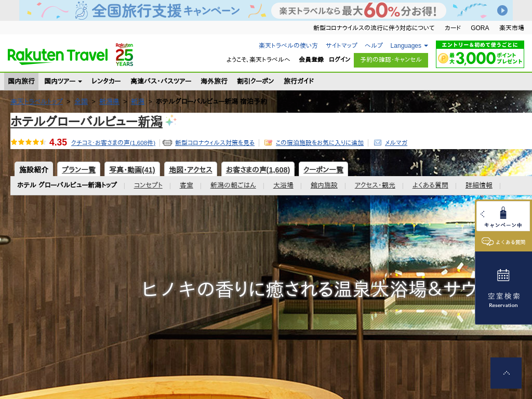Open 旅行ガイド menu item
This screenshot has width=532, height=399.
coord(299,81)
